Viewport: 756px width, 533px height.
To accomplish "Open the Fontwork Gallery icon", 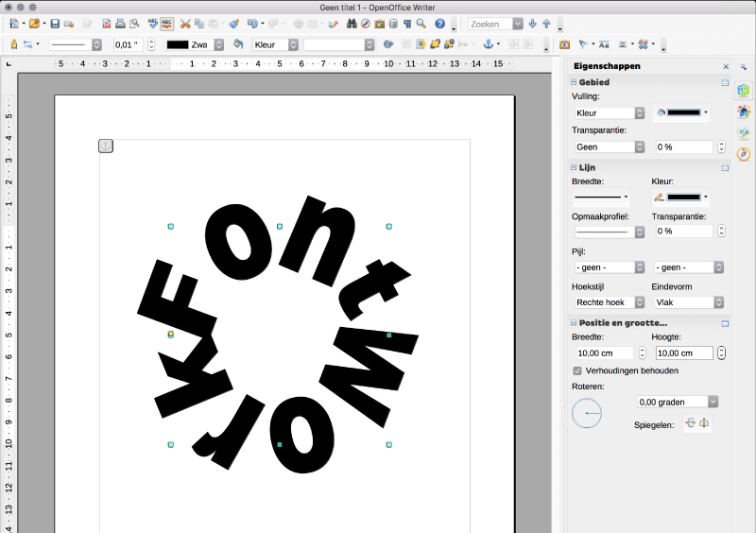I will point(564,44).
